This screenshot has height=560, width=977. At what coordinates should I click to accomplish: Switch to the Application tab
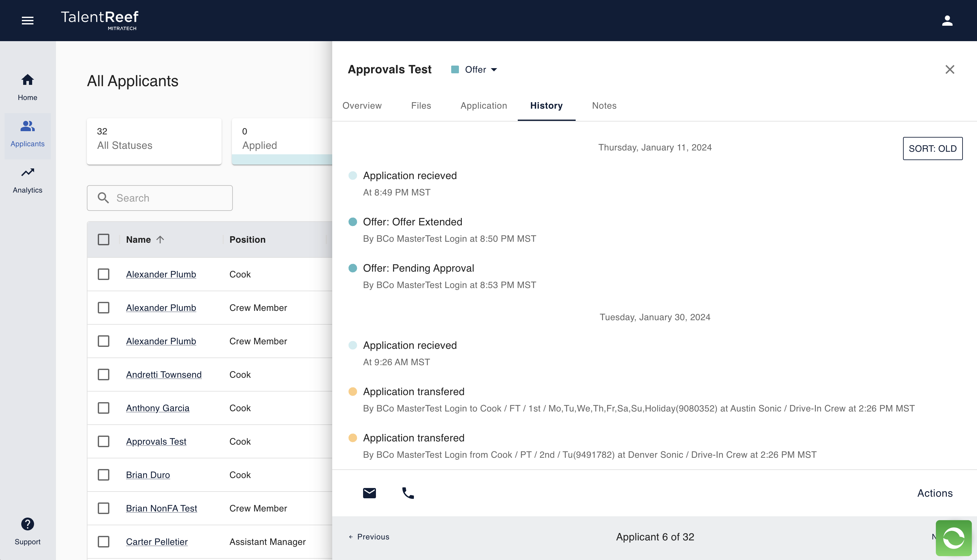(483, 106)
